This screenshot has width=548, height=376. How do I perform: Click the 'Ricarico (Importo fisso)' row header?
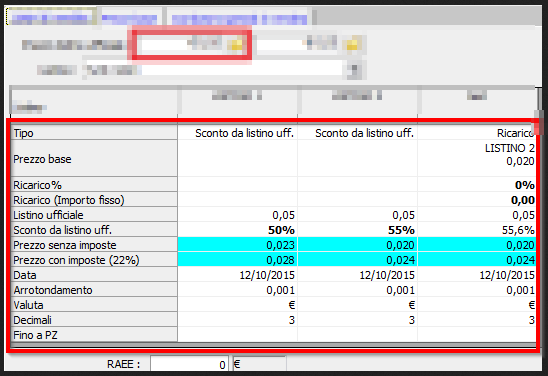click(94, 200)
